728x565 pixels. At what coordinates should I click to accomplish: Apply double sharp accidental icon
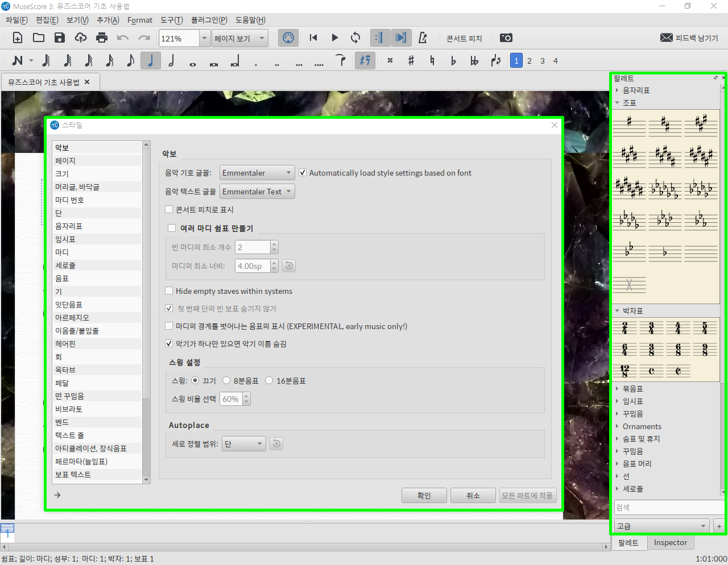tap(390, 60)
